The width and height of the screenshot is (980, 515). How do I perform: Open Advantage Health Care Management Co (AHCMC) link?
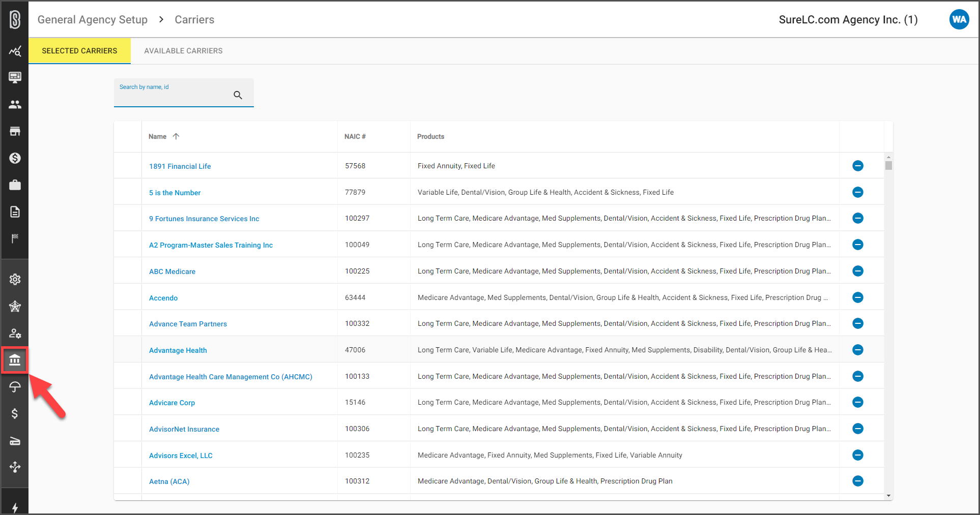(x=230, y=377)
